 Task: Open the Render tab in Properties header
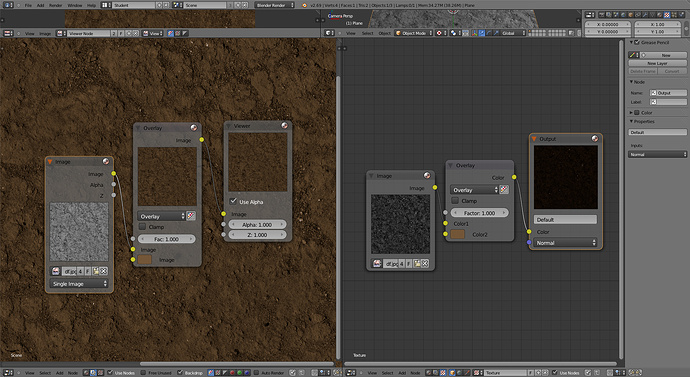[x=601, y=15]
